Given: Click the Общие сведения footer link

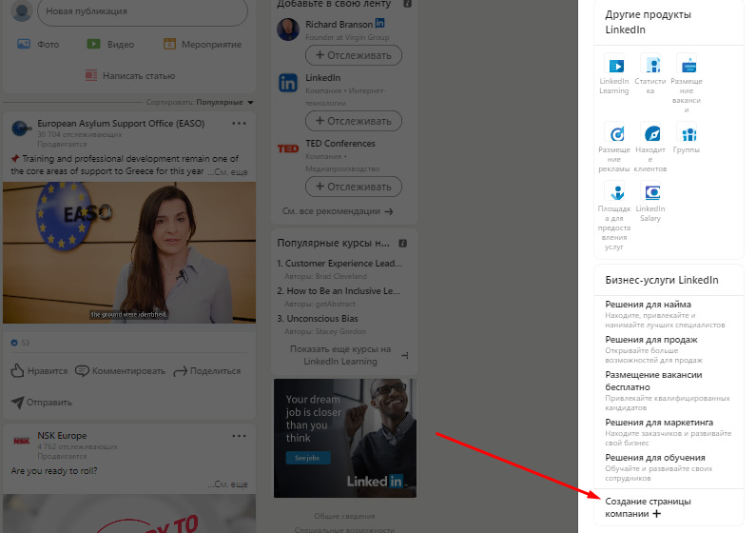Looking at the screenshot, I should click(345, 516).
